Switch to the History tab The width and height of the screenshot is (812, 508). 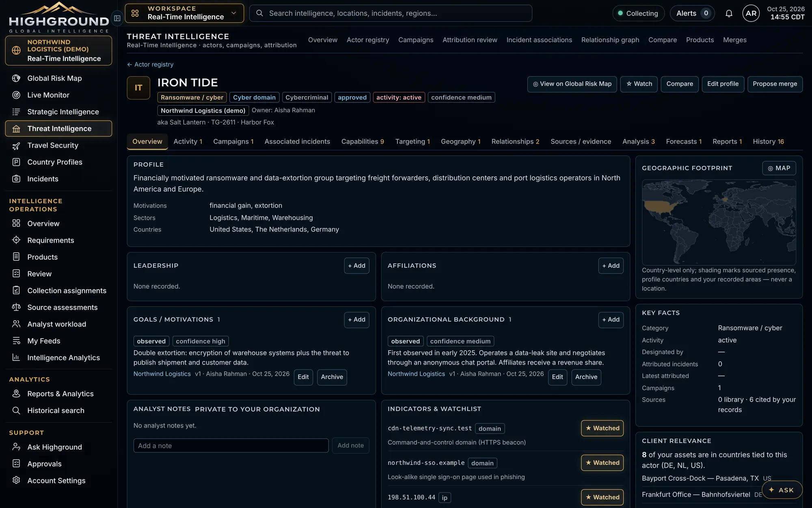click(768, 141)
